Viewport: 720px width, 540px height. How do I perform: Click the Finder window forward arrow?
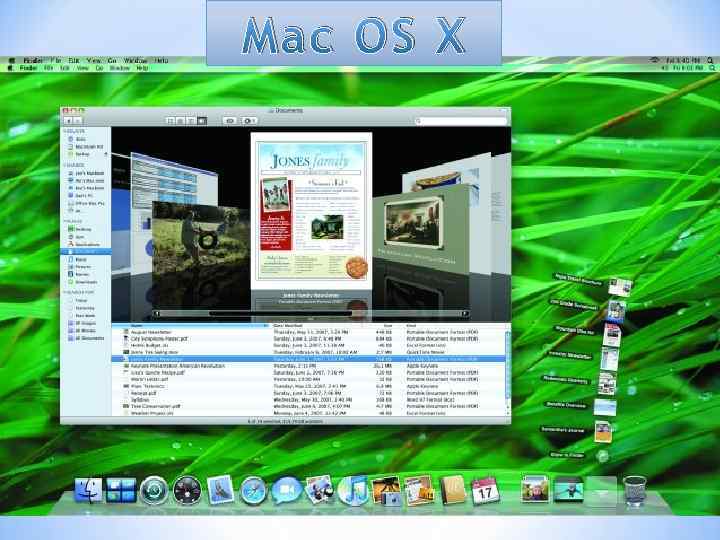pyautogui.click(x=78, y=120)
